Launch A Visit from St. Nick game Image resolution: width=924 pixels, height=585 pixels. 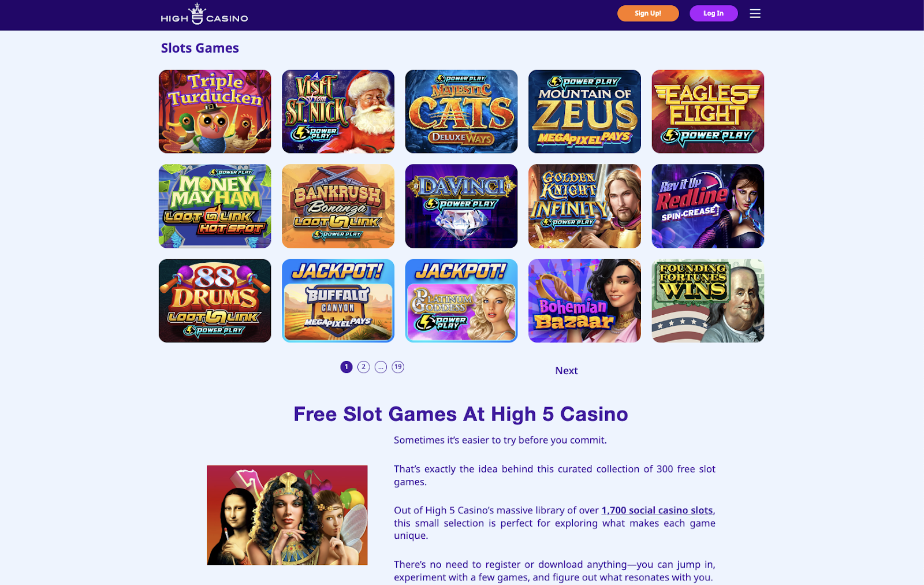tap(338, 111)
